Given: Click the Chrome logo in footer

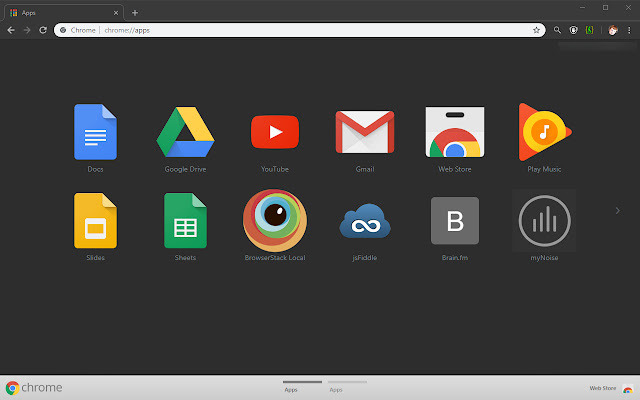Looking at the screenshot, I should pyautogui.click(x=34, y=387).
